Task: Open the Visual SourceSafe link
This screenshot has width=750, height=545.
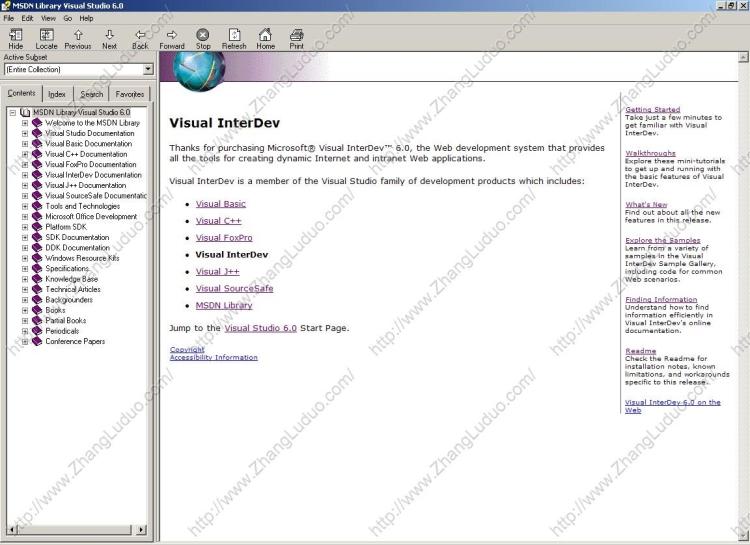Action: pyautogui.click(x=234, y=289)
